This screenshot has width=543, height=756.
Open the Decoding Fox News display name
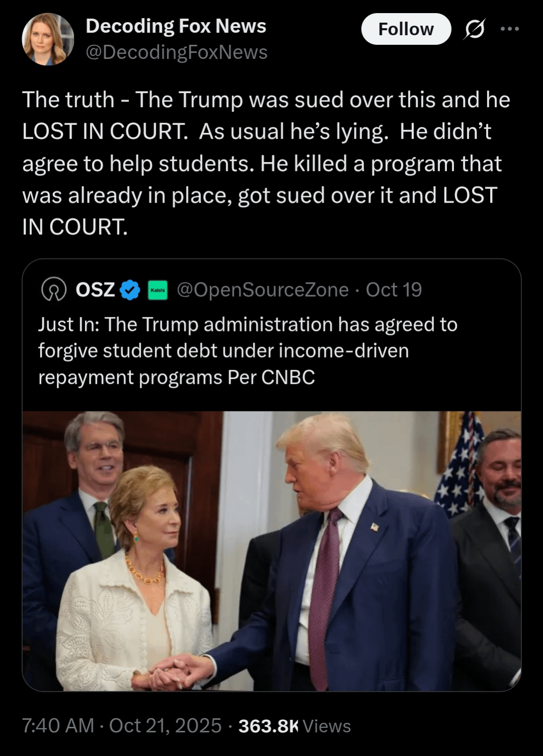point(176,26)
